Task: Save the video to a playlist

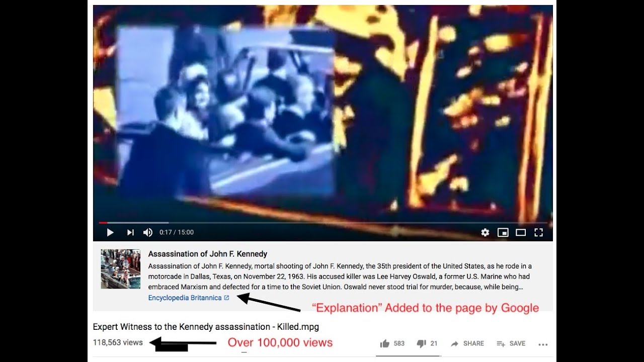Action: tap(511, 343)
